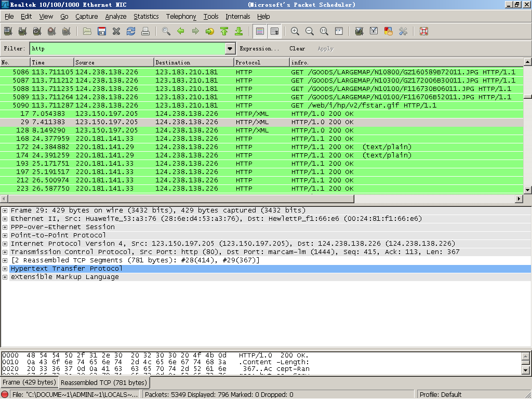
Task: Start a new live capture icon
Action: pos(37,31)
